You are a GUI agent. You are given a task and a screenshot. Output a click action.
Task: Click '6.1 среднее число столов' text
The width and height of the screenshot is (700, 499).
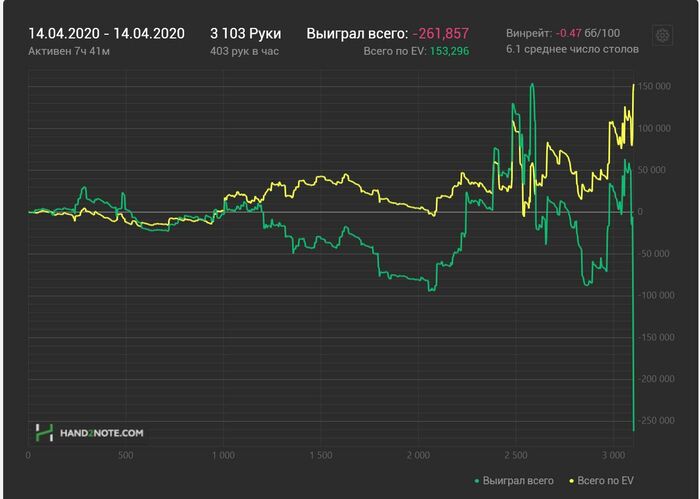point(572,49)
